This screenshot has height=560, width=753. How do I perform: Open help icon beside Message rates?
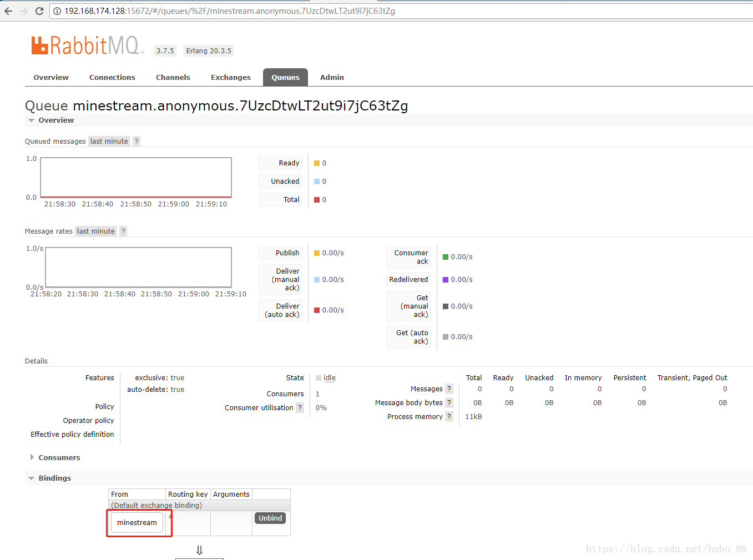click(123, 231)
